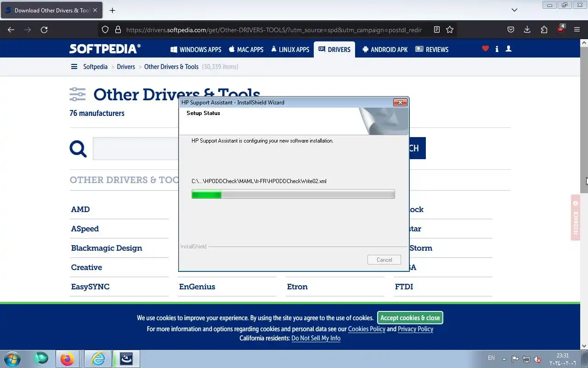Screen dimensions: 588x368
Task: Launch Internet Explorer from the taskbar
Action: [x=98, y=359]
